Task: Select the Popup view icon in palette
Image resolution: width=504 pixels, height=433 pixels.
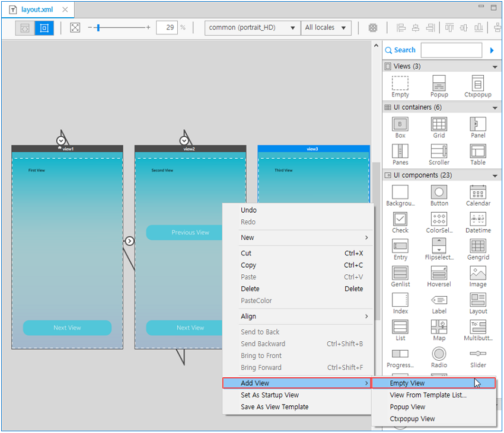Action: point(439,83)
